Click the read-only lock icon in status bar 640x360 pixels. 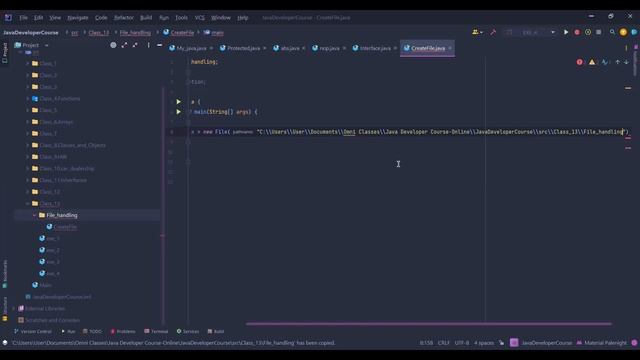(501, 343)
